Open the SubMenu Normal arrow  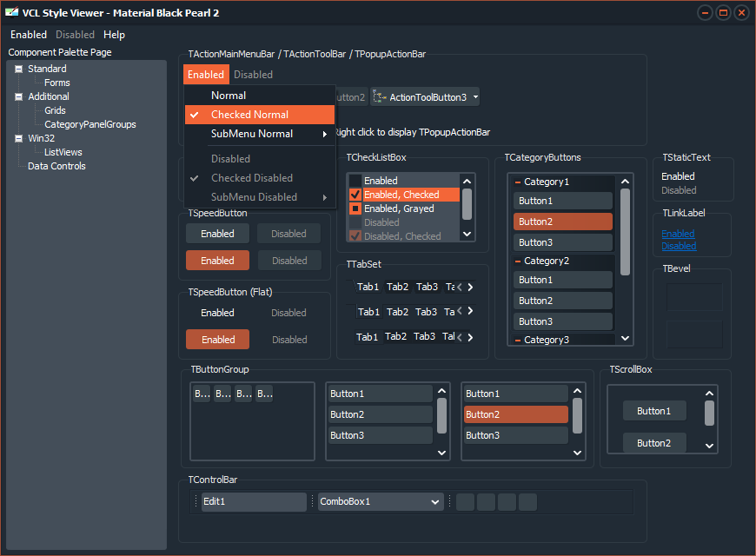tap(325, 134)
